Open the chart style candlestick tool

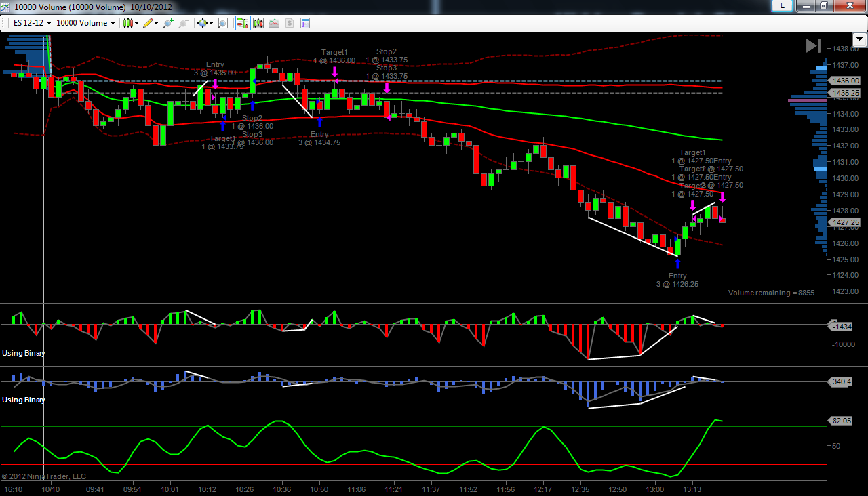point(127,23)
